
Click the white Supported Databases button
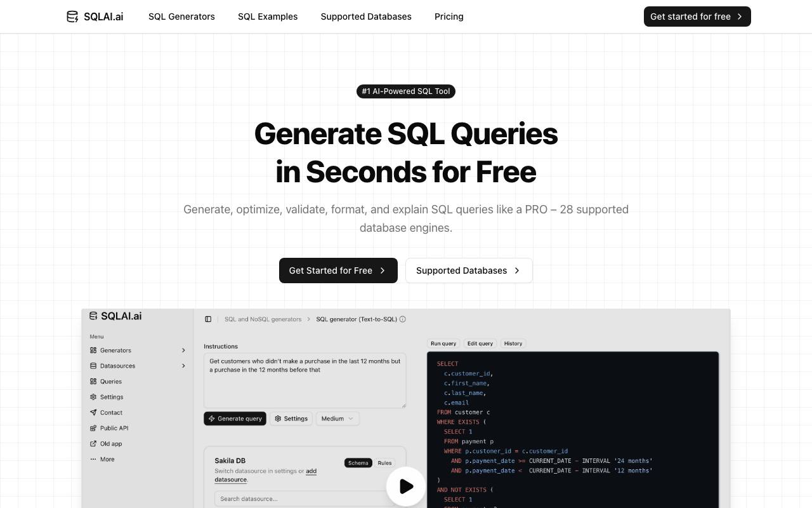469,271
